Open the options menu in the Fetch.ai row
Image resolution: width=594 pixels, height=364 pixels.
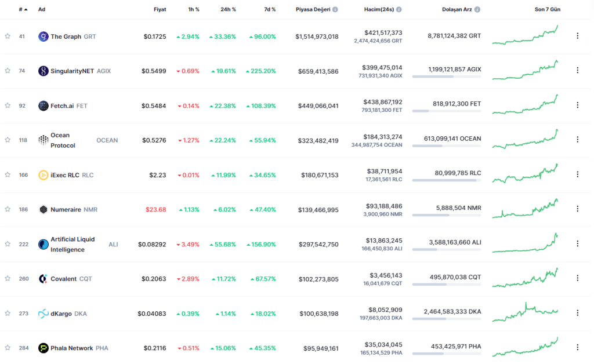pos(577,105)
